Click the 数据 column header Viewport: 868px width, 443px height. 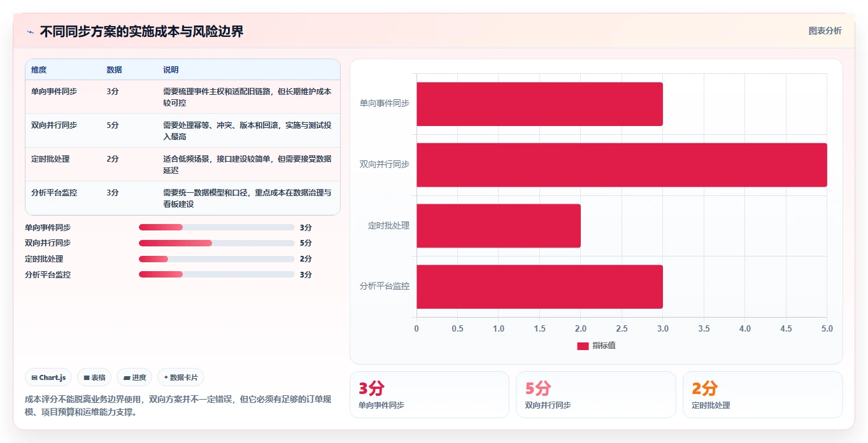click(x=114, y=70)
